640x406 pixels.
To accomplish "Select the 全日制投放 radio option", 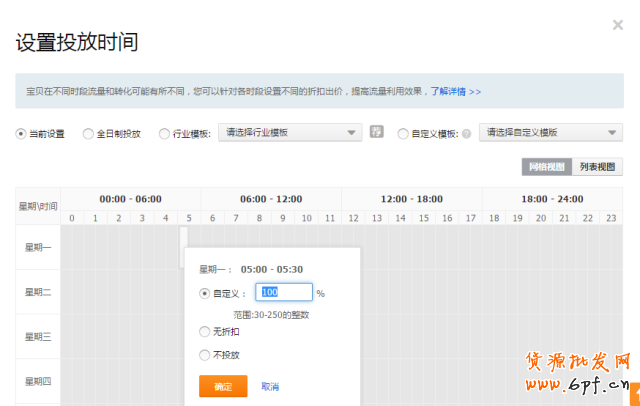I will [88, 133].
